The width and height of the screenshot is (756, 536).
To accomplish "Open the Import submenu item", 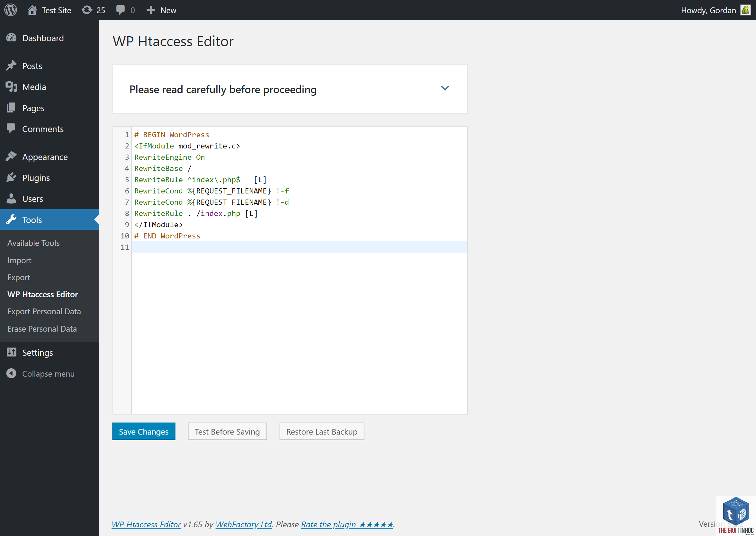I will click(x=20, y=260).
